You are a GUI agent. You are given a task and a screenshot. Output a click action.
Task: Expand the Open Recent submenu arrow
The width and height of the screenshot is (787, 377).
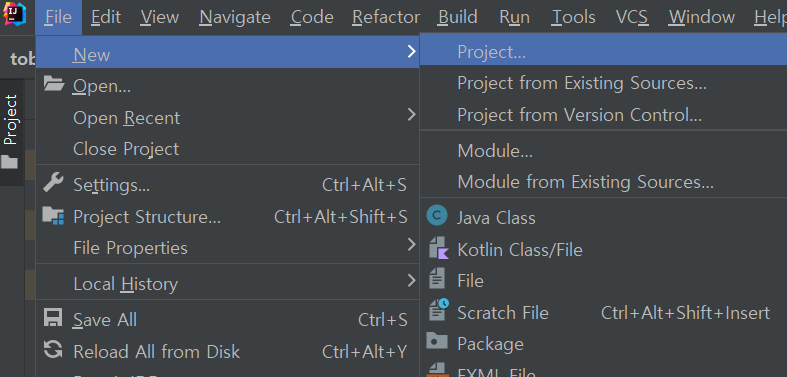click(x=411, y=115)
